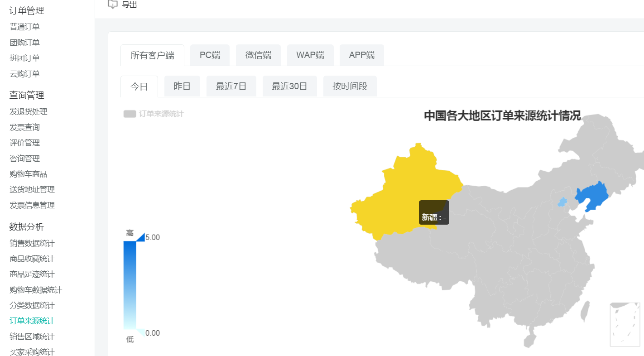Select the 昨日 date filter
The height and width of the screenshot is (356, 644).
182,87
